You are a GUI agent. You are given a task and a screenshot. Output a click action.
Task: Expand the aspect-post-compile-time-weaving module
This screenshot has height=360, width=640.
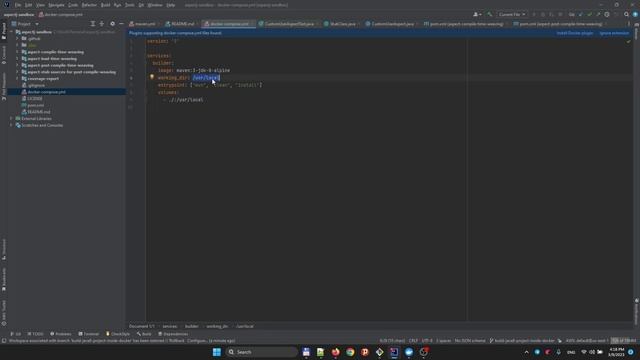pyautogui.click(x=17, y=65)
